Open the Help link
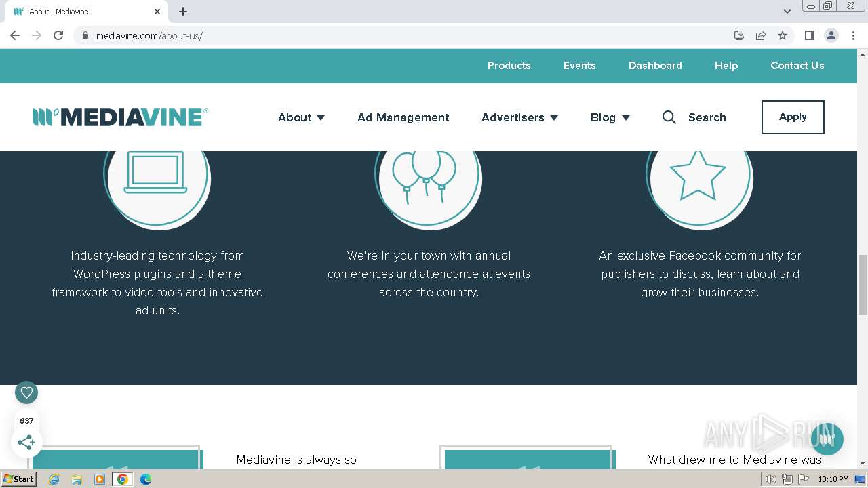Screen dimensions: 868x488 click(x=726, y=66)
